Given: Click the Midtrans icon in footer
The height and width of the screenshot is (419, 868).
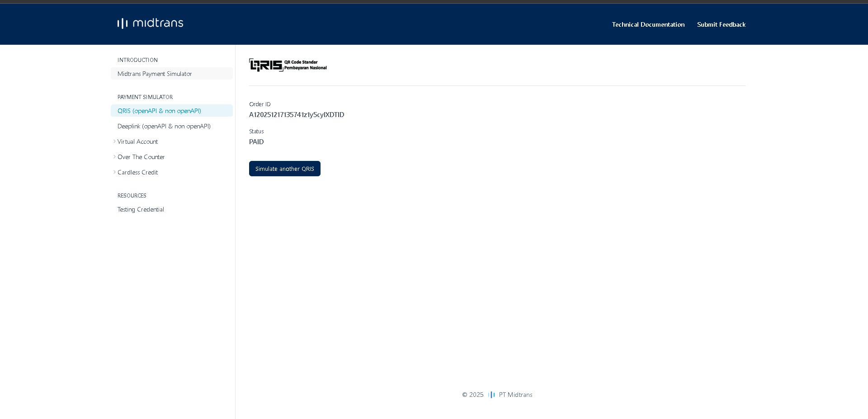Looking at the screenshot, I should tap(491, 395).
